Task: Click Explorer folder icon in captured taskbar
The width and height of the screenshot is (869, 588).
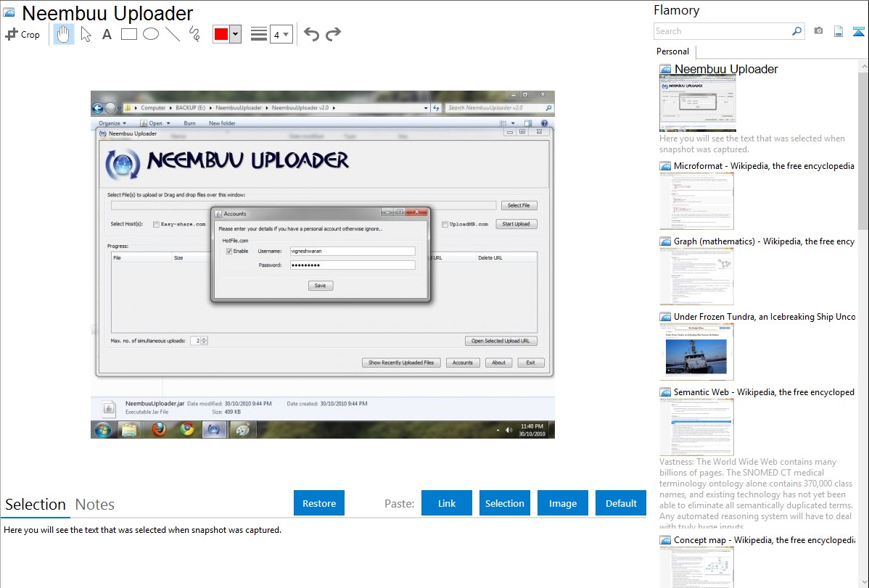Action: [130, 429]
